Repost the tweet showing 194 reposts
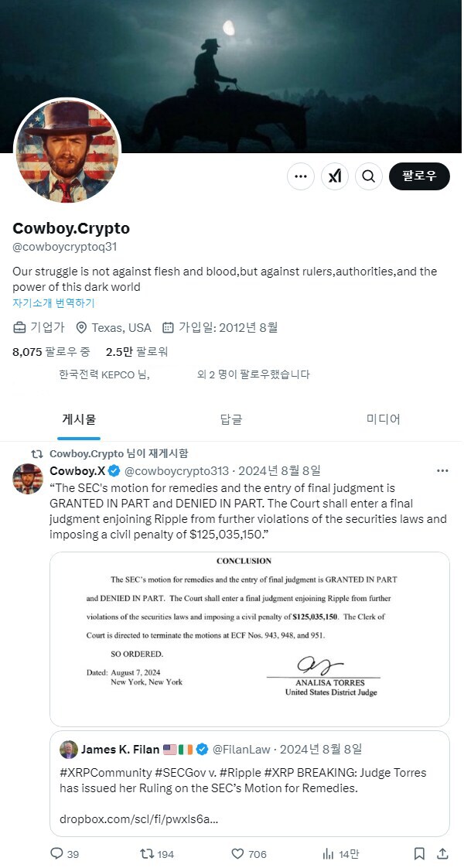 click(144, 854)
